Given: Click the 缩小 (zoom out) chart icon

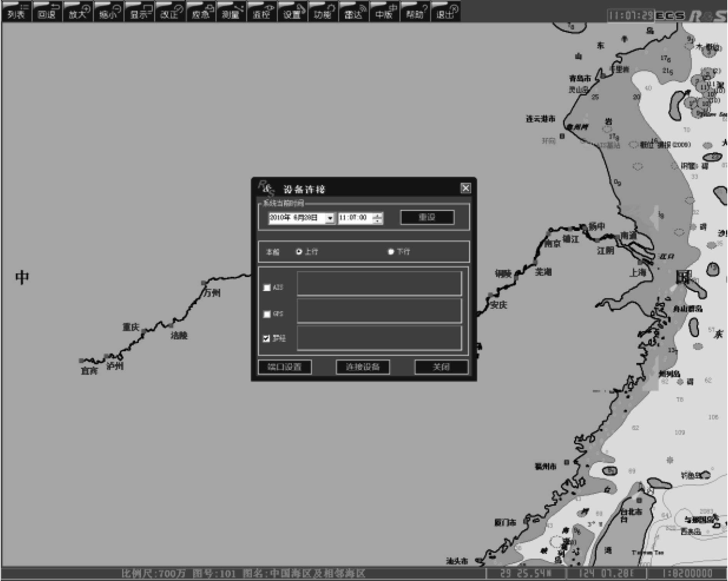Looking at the screenshot, I should point(109,12).
